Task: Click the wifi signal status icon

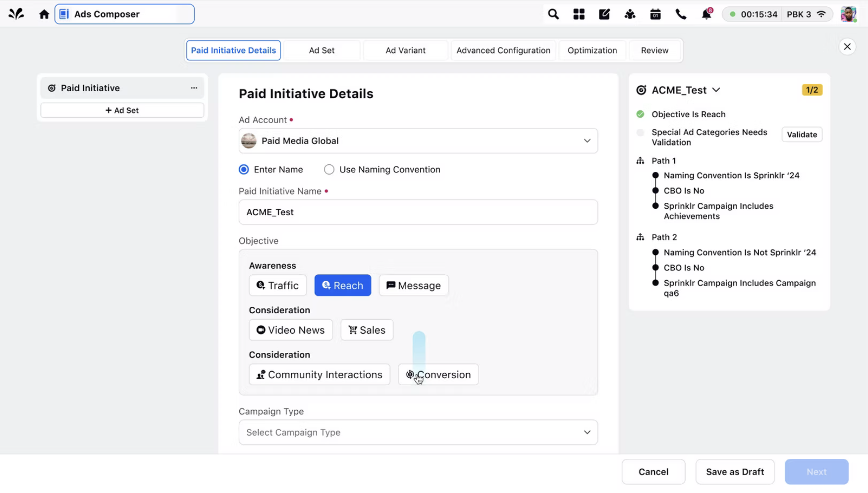Action: 821,14
